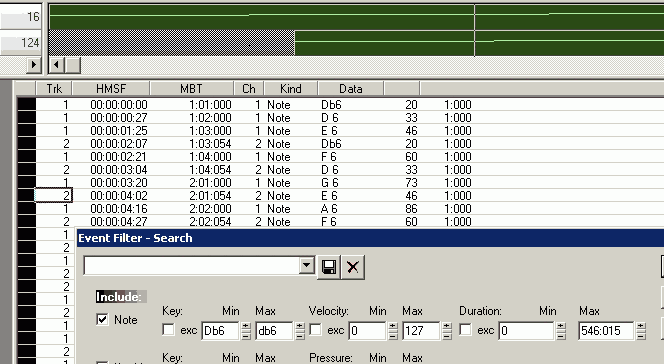Select track number 16 row label
Screen dimensions: 664x364
click(x=20, y=17)
